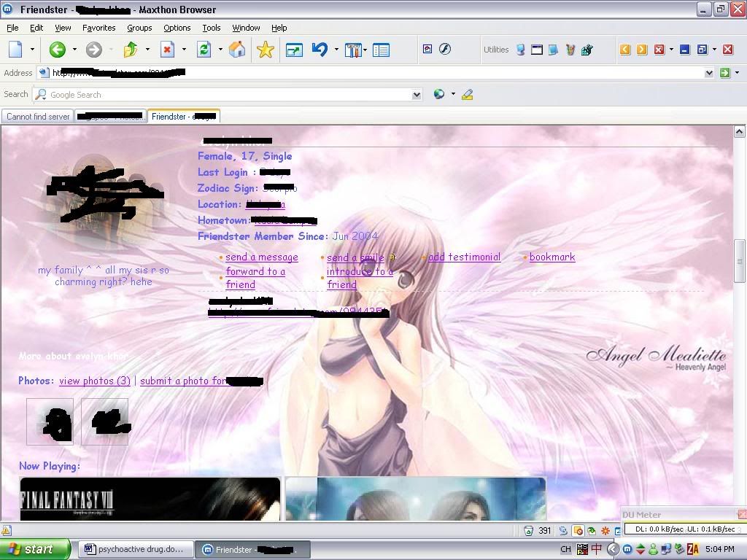Click the forward to a friend link
The image size is (747, 560).
[255, 278]
